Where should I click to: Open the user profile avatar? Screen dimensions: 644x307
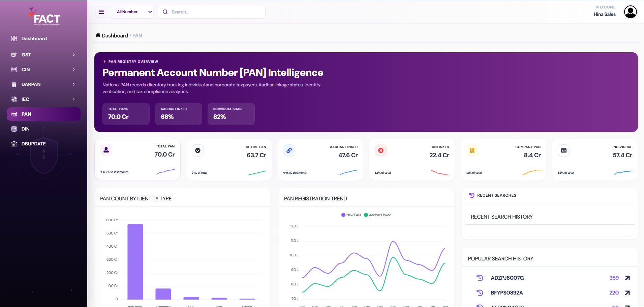coord(630,12)
